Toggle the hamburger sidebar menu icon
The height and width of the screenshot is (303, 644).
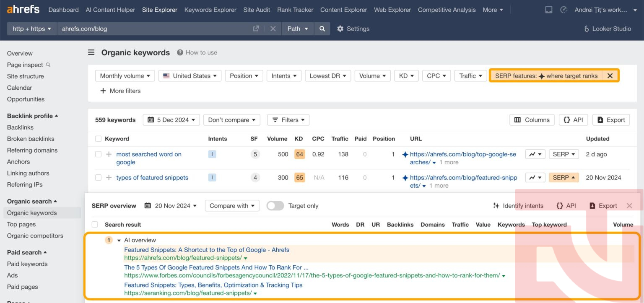tap(91, 52)
